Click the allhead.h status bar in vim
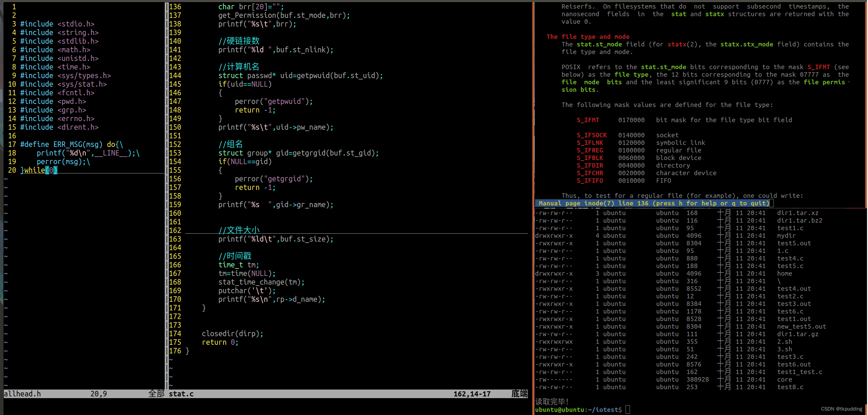The width and height of the screenshot is (868, 415). pos(22,394)
